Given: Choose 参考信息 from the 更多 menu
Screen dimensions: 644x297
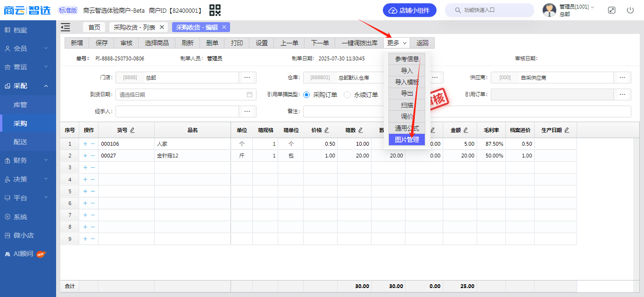Looking at the screenshot, I should point(407,59).
